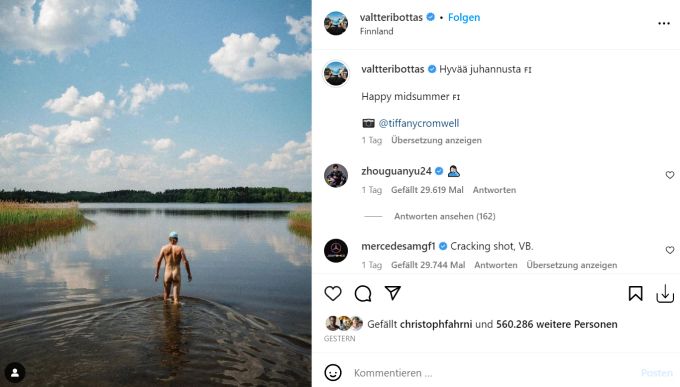This screenshot has width=680, height=387.
Task: Open the Finnland location link
Action: pos(376,31)
